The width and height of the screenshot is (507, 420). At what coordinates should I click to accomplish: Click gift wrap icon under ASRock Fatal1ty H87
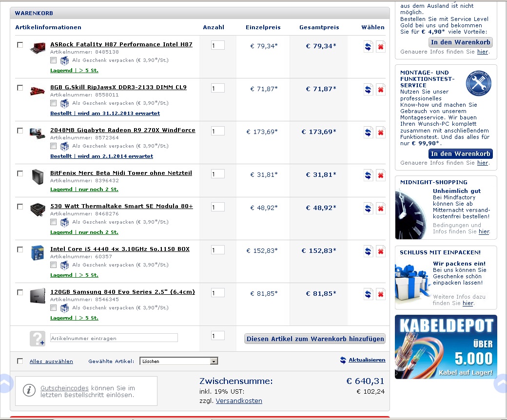[x=64, y=60]
